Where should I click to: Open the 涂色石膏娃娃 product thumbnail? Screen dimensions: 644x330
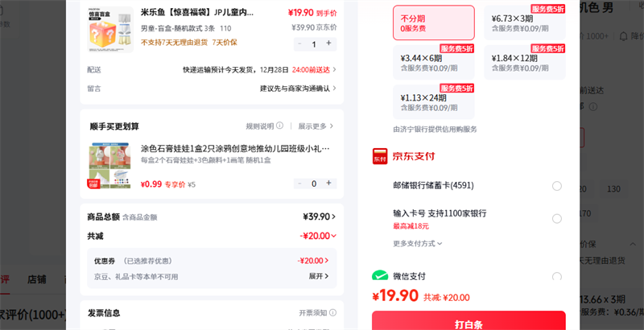(109, 166)
